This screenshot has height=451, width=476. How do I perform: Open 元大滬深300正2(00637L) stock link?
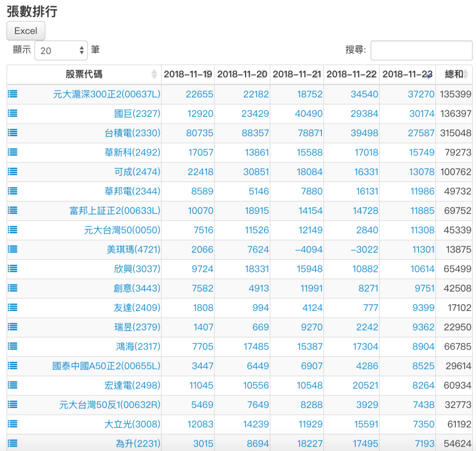107,94
